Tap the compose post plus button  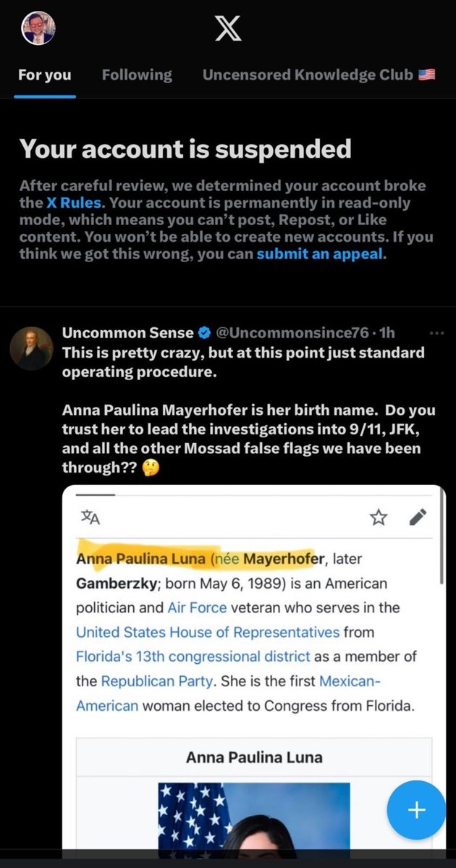pyautogui.click(x=416, y=810)
